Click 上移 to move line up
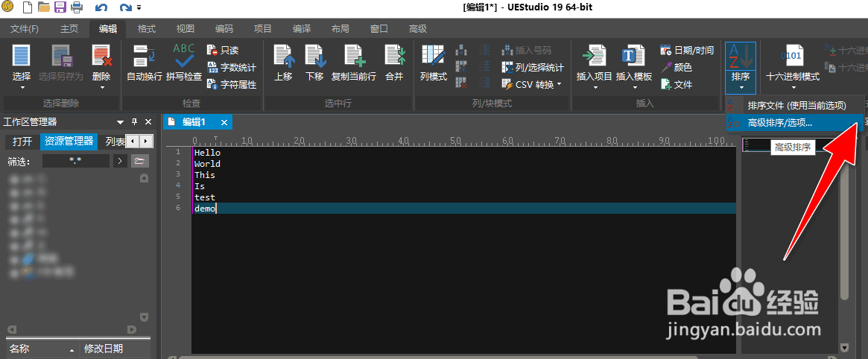Viewport: 868px width, 359px height. point(283,63)
